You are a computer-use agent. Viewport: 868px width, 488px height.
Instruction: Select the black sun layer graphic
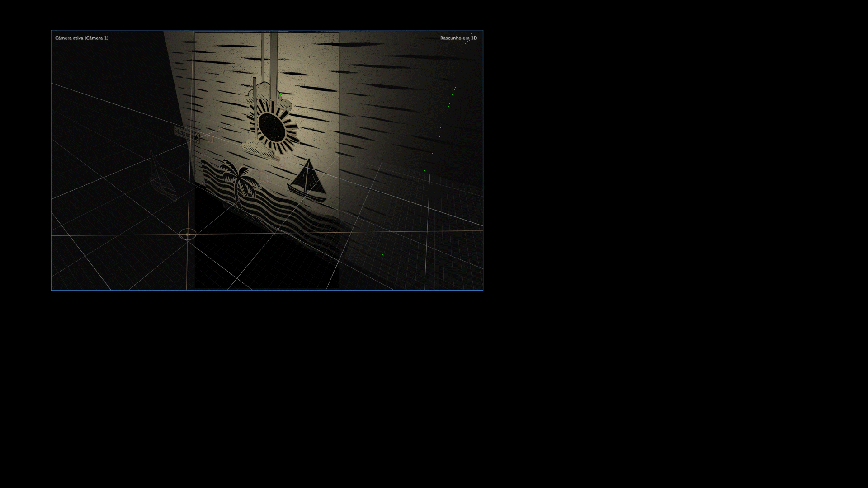coord(272,127)
